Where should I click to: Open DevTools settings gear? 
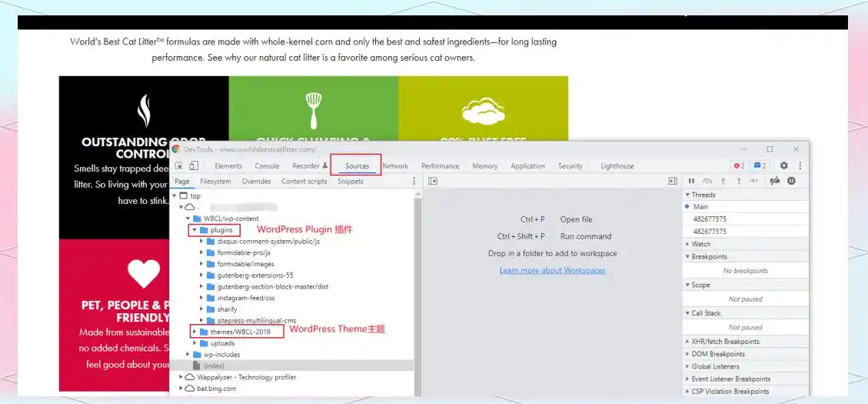pyautogui.click(x=784, y=165)
